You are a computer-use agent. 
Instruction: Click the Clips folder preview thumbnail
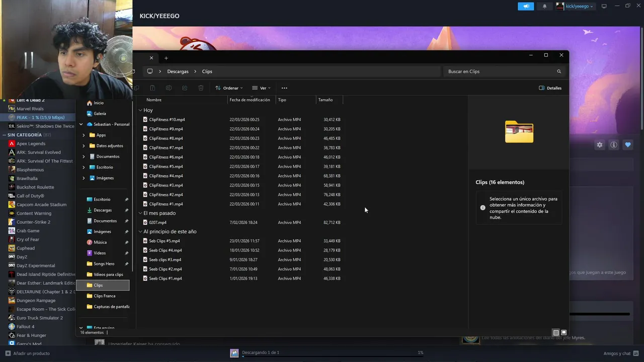click(519, 132)
